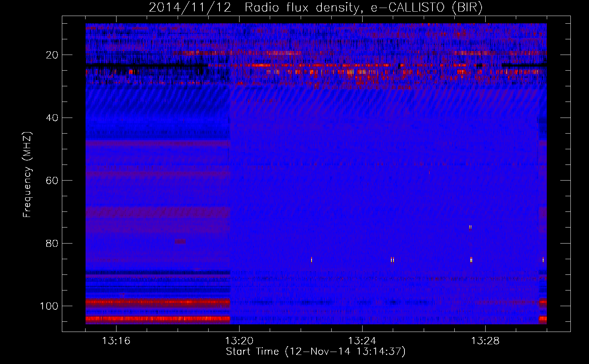Click the plot title '2014/11/12 Radio flux density, e-CALLISTO (BIR)'

[x=316, y=8]
